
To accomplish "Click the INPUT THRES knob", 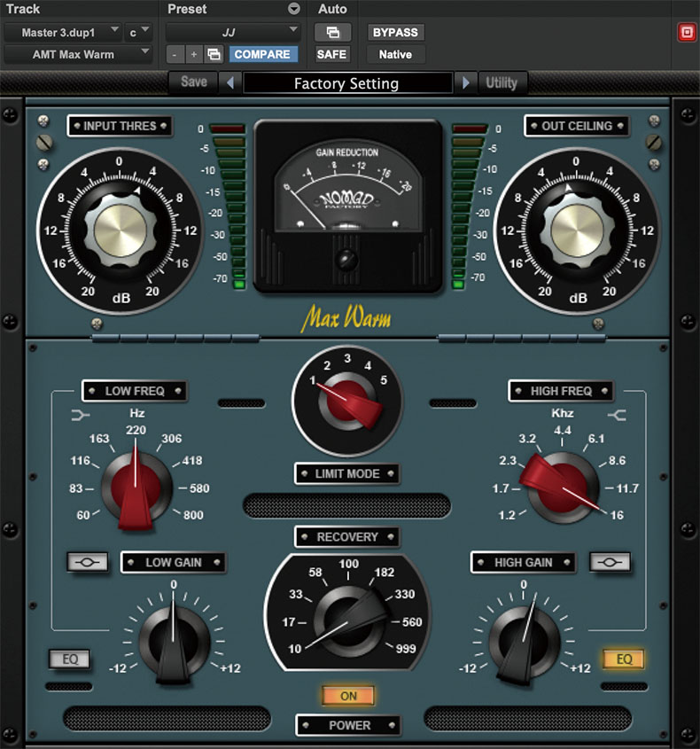I will coord(120,230).
